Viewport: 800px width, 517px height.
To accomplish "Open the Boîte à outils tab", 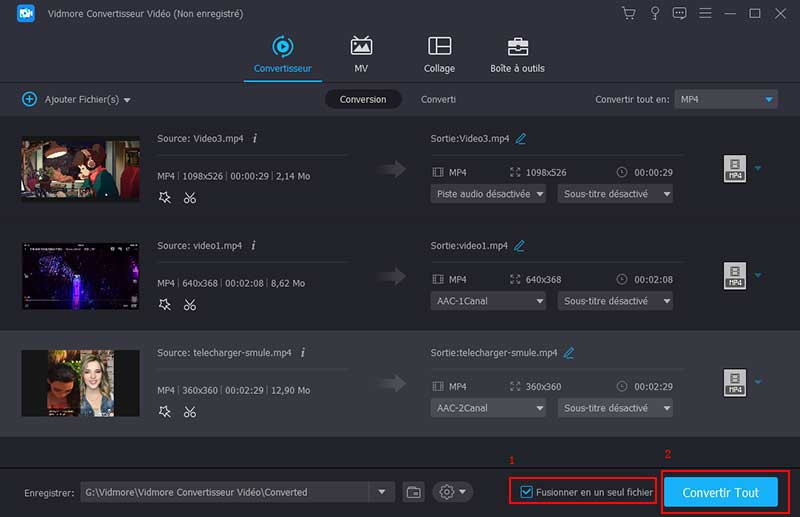I will 517,54.
